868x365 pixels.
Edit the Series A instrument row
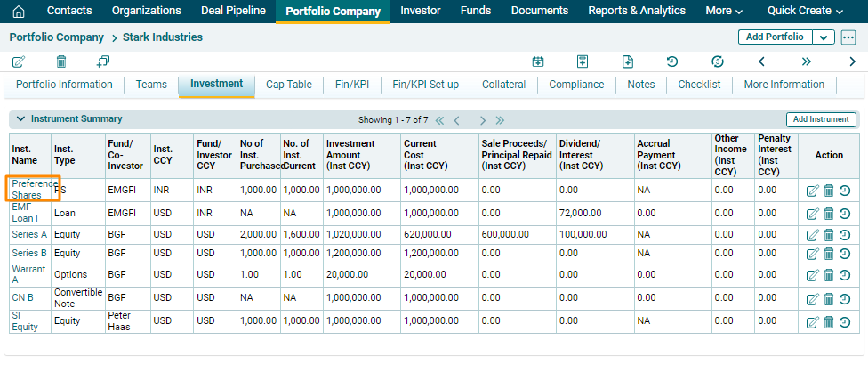(x=811, y=235)
